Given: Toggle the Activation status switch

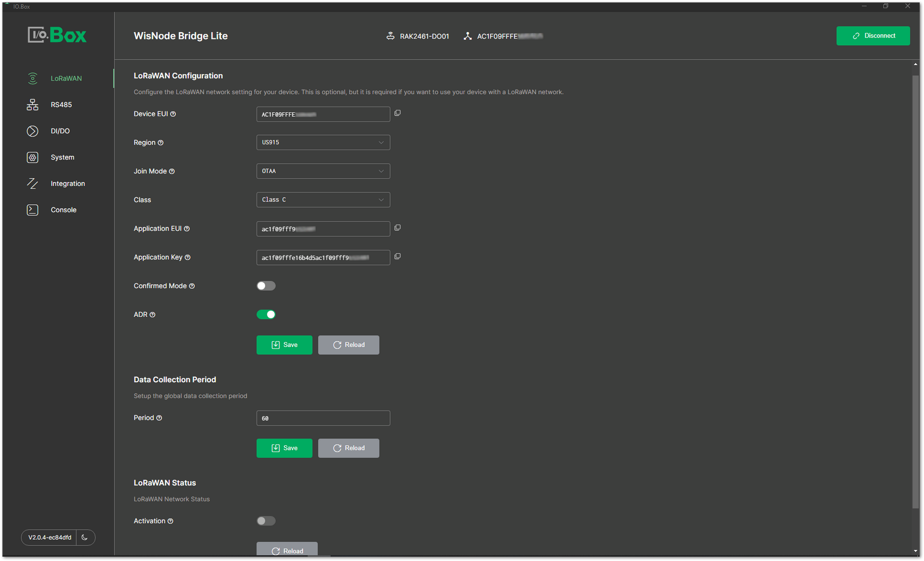Looking at the screenshot, I should click(x=266, y=521).
